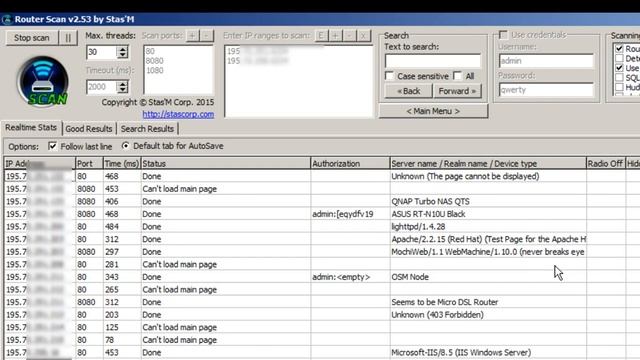640x360 pixels.
Task: Sort by the Time (ms) column header
Action: pos(122,164)
